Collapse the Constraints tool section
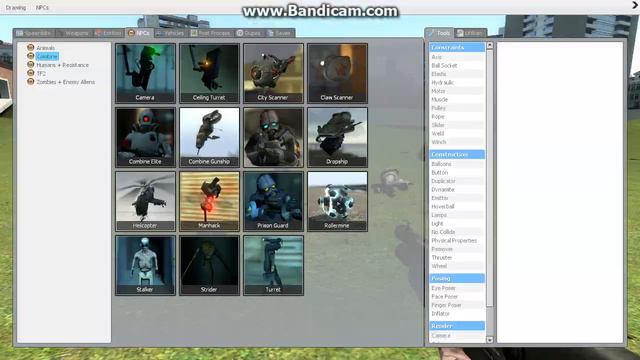This screenshot has width=640, height=360. click(x=457, y=47)
